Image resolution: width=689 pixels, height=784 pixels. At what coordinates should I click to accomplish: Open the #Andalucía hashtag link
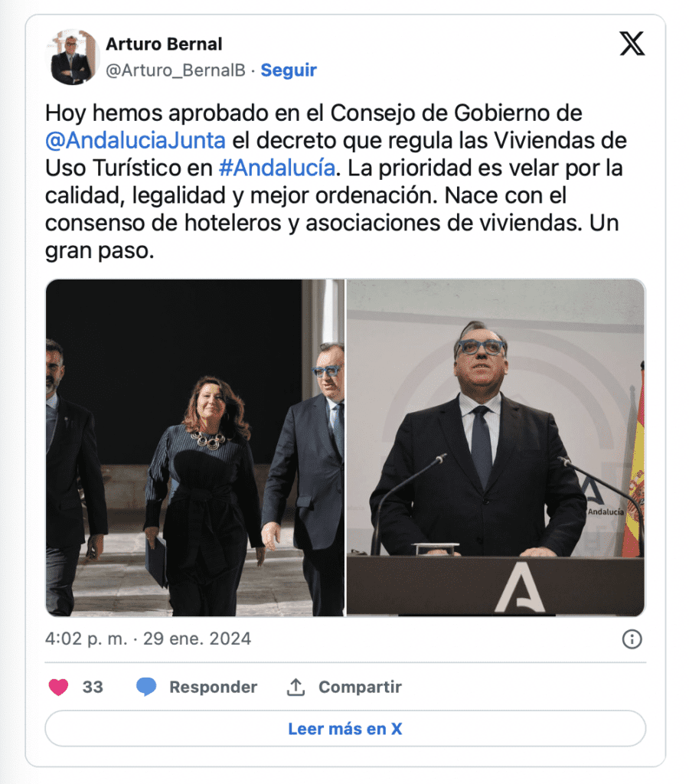[x=277, y=168]
